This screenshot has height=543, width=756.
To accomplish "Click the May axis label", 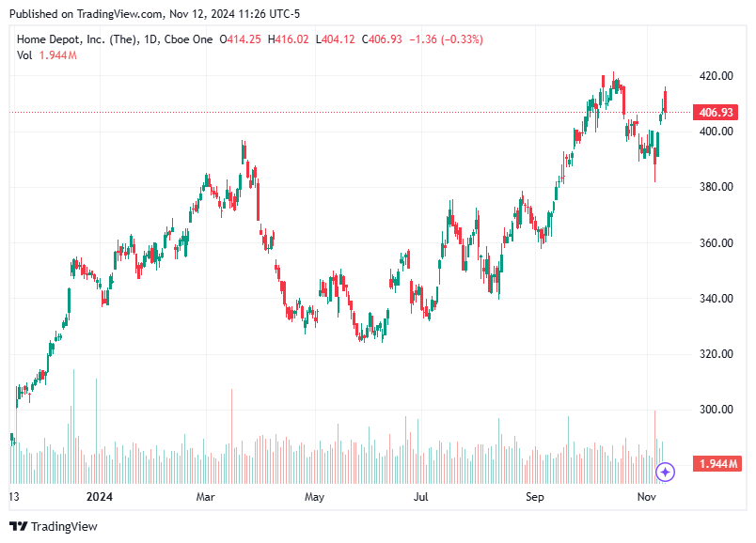I will coord(315,498).
